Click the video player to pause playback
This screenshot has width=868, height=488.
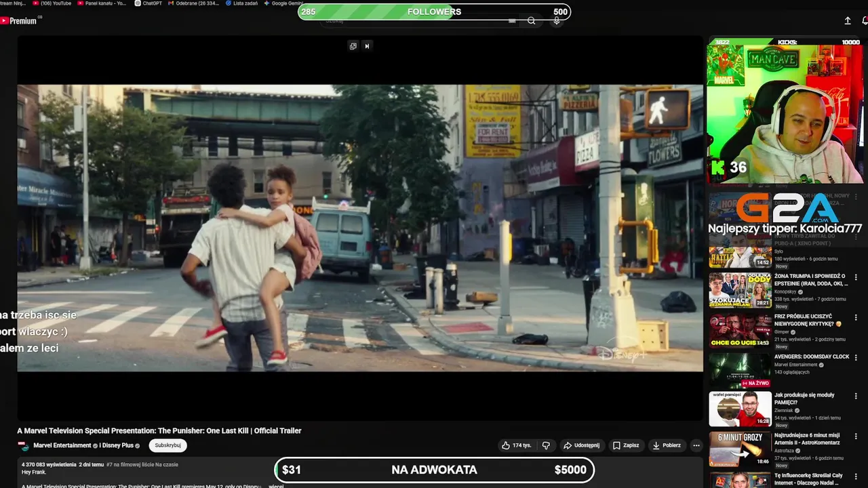click(x=360, y=228)
